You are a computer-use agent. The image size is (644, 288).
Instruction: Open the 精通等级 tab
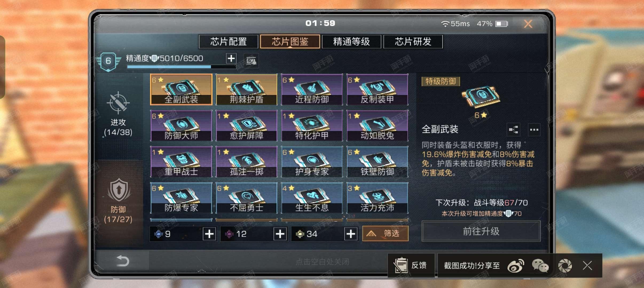click(x=351, y=42)
